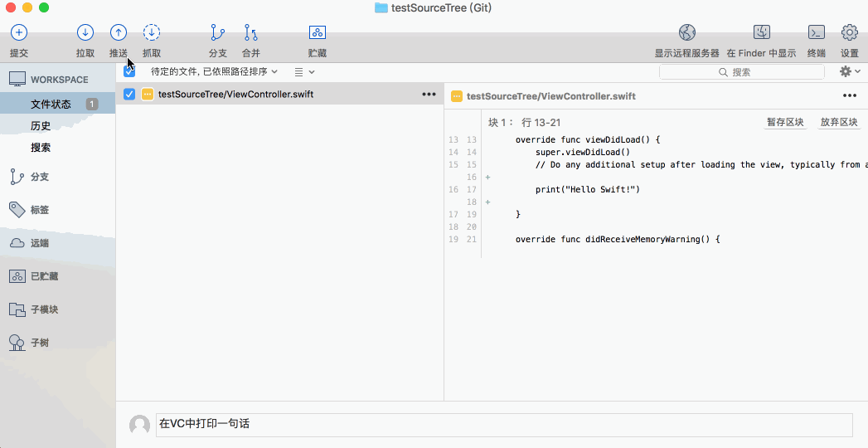Image resolution: width=868 pixels, height=448 pixels.
Task: Open the ••• menu in ViewController.swift file row
Action: pyautogui.click(x=429, y=94)
